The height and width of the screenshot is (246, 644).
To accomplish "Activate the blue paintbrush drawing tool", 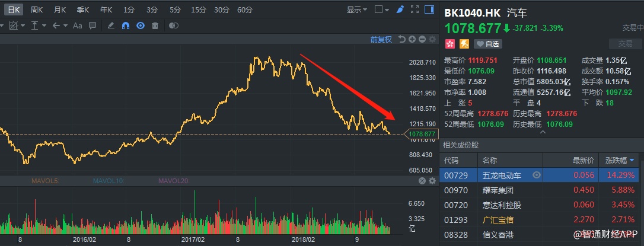I will tap(400, 10).
